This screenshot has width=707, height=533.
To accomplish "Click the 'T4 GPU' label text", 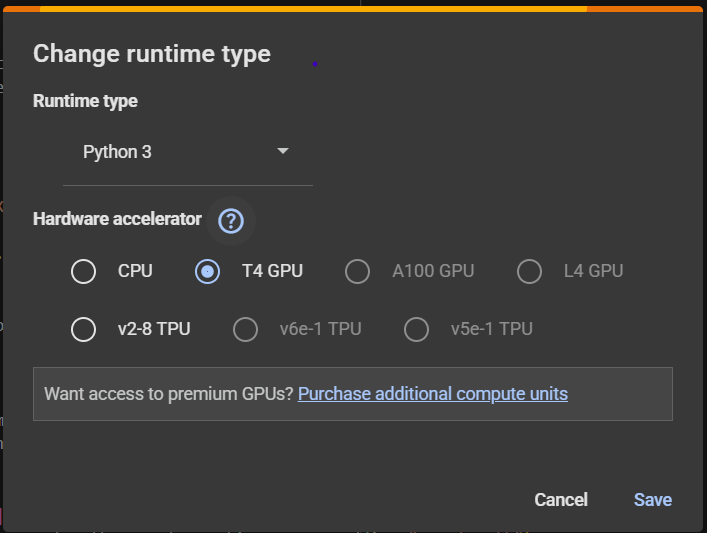I will [x=272, y=271].
